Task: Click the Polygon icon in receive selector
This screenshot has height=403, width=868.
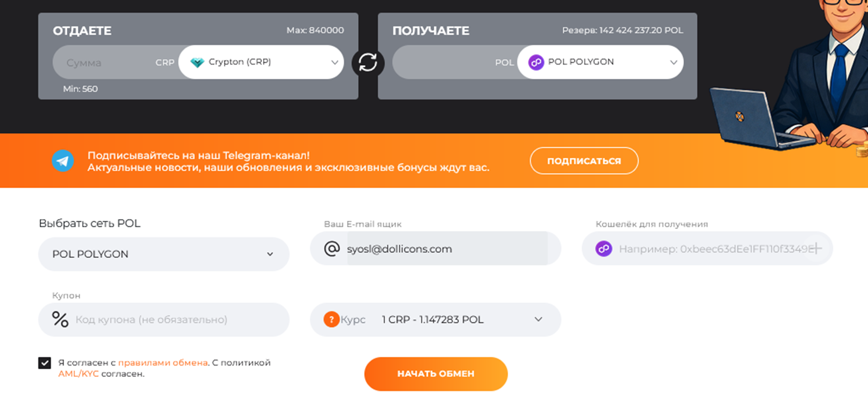Action: tap(536, 62)
